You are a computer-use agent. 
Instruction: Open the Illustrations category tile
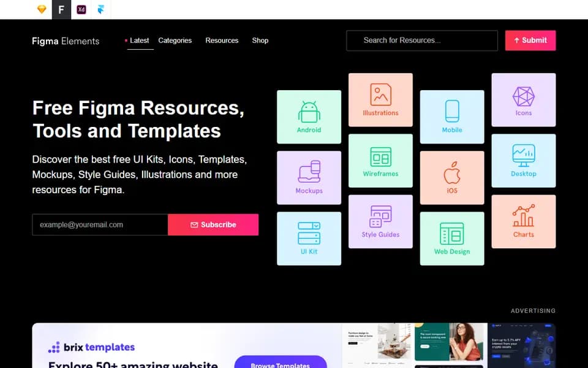click(380, 100)
